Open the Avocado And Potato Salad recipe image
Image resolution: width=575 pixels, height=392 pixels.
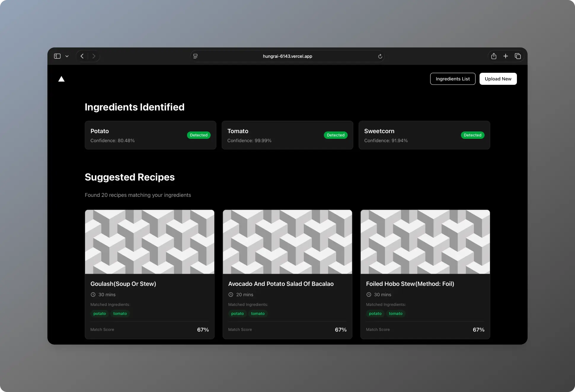[x=287, y=242]
